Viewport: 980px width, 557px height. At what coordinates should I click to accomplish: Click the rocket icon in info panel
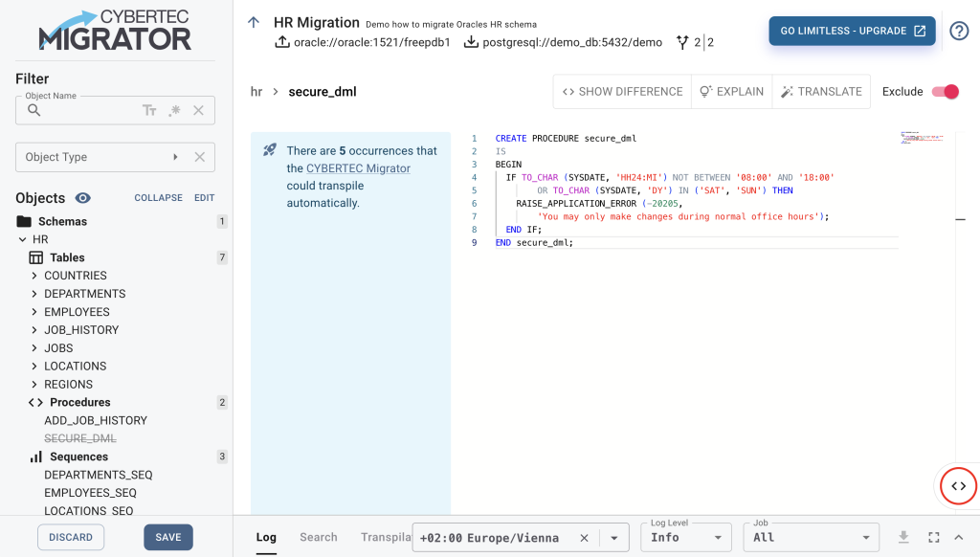(269, 150)
